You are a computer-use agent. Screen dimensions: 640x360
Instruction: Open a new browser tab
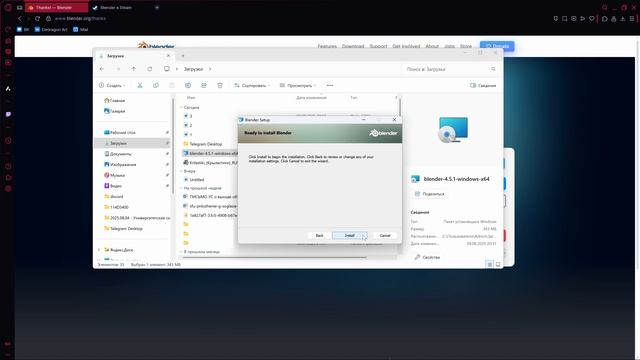(157, 7)
